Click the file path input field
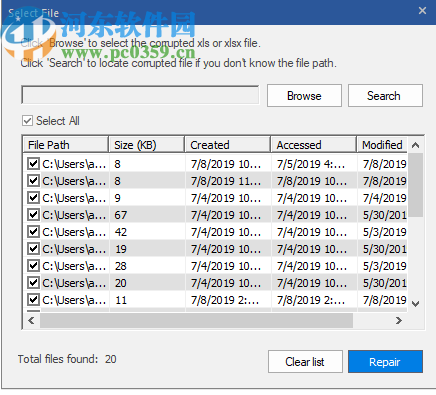436x395 pixels. click(140, 95)
